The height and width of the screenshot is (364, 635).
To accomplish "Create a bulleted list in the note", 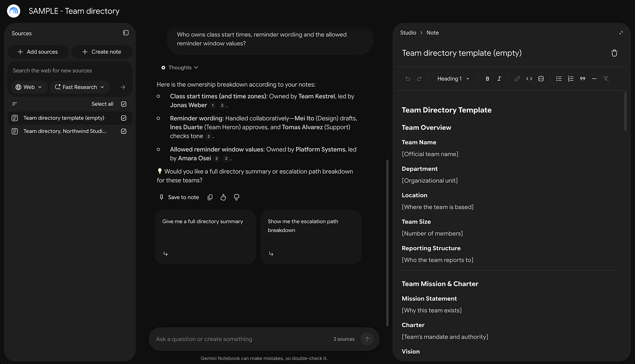I will [559, 79].
